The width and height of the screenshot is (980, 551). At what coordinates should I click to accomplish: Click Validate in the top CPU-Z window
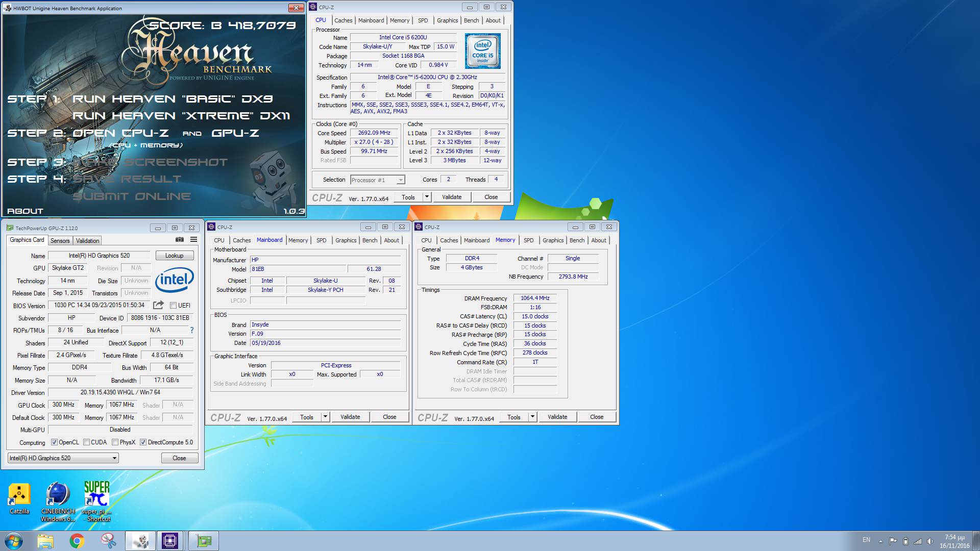pyautogui.click(x=452, y=197)
